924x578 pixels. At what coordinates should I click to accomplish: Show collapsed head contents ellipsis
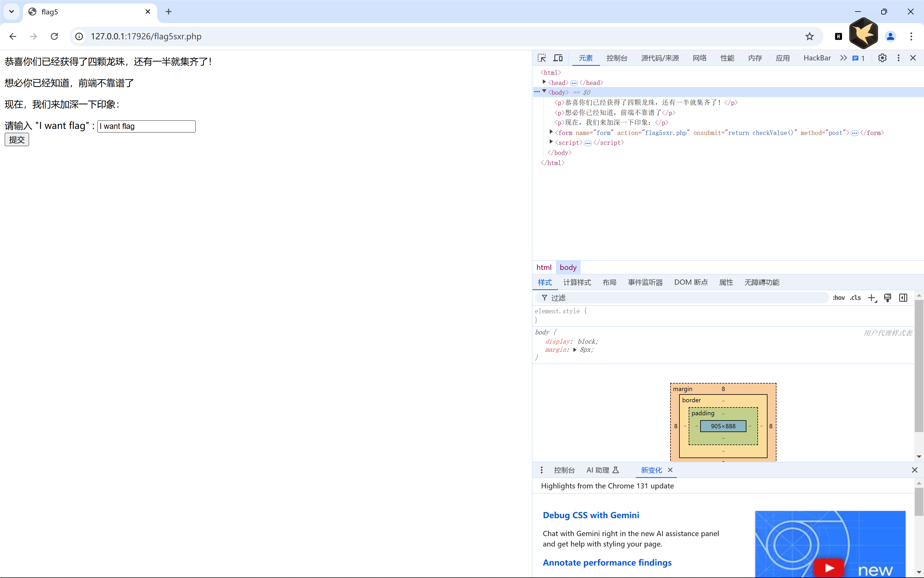coord(574,83)
